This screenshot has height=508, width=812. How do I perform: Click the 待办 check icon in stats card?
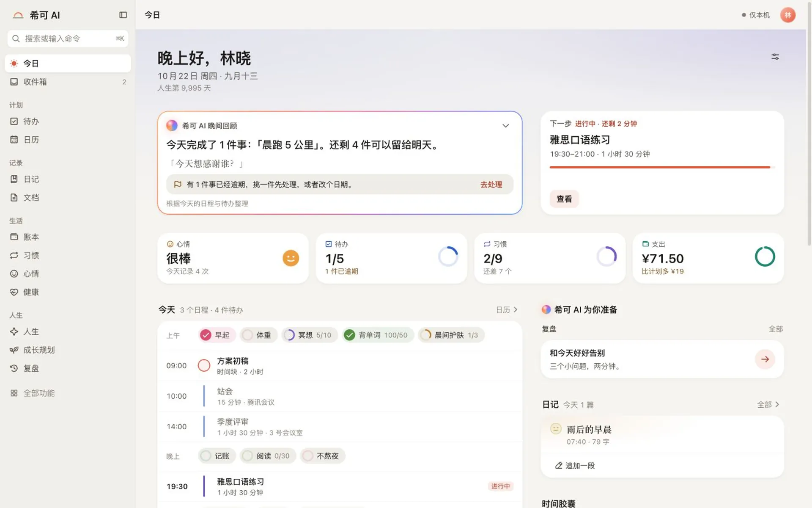coord(329,244)
